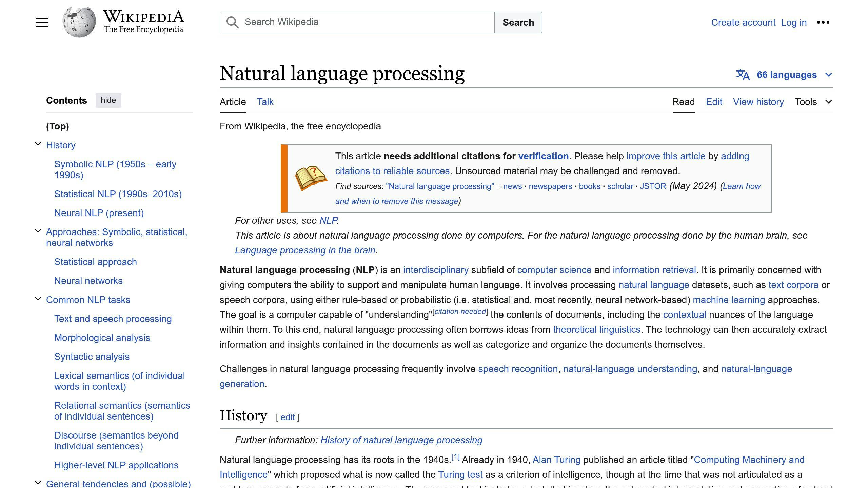868x488 pixels.
Task: Jump to (Top) in contents
Action: tap(58, 126)
